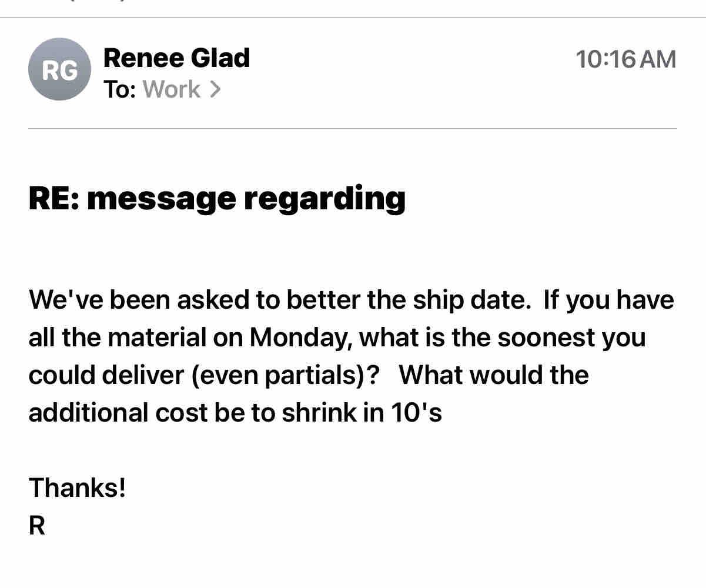
Task: Tap the RG sender avatar circle
Action: [59, 69]
